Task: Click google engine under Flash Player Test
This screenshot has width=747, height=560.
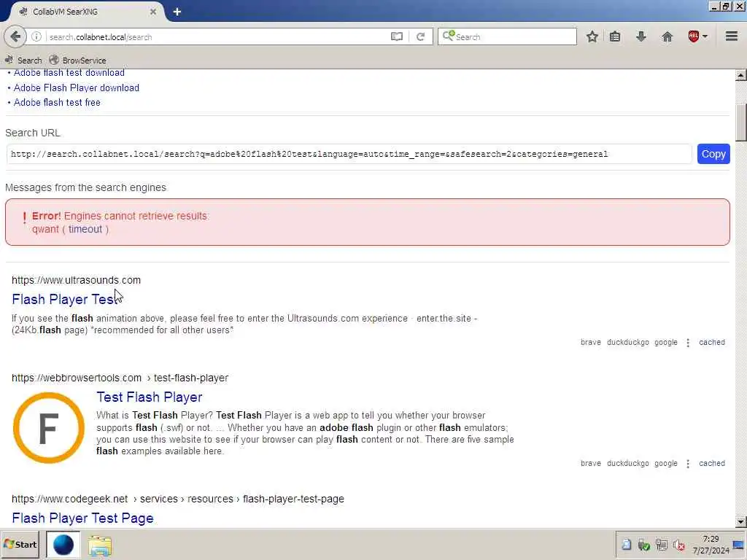Action: (x=665, y=343)
